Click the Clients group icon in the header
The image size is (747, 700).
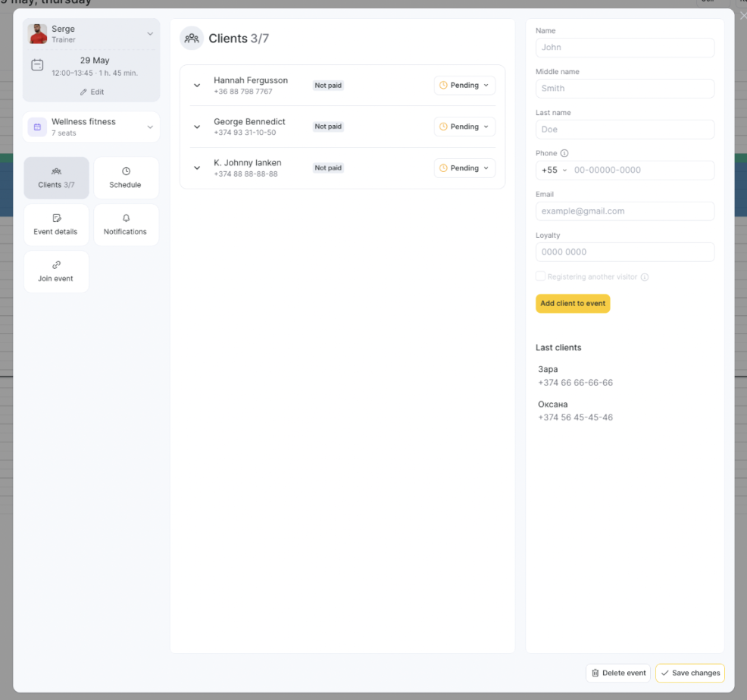pyautogui.click(x=192, y=38)
